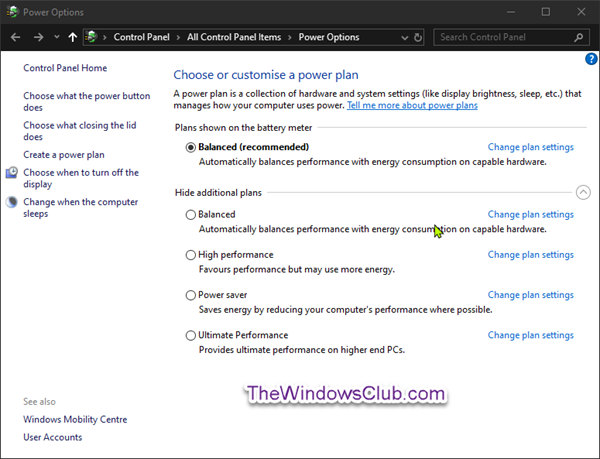Screen dimensions: 600x459
Task: Change plan settings for Ultimate Performance
Action: (530, 335)
